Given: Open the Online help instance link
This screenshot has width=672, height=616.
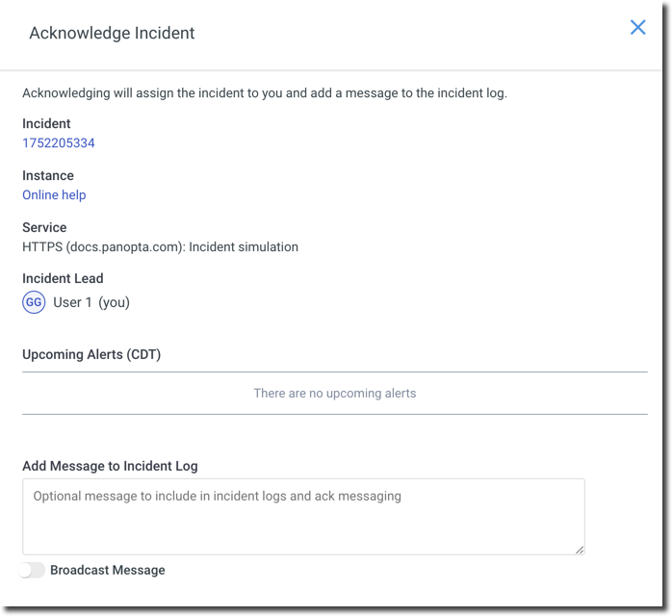Looking at the screenshot, I should 54,195.
